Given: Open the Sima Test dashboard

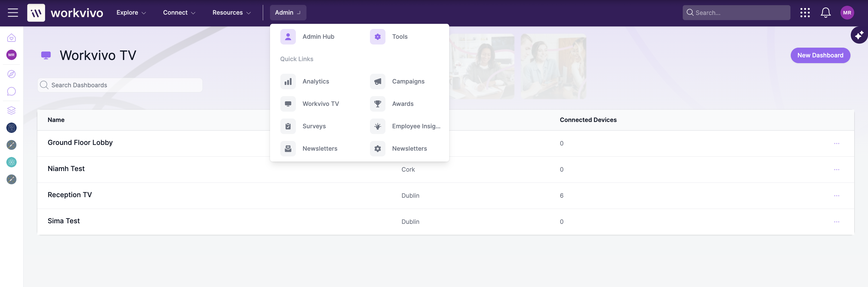Looking at the screenshot, I should tap(64, 221).
